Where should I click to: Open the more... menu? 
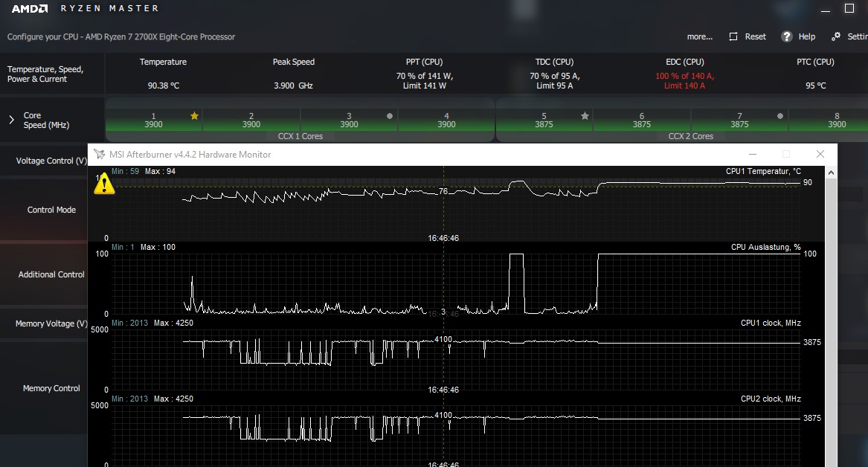coord(700,36)
